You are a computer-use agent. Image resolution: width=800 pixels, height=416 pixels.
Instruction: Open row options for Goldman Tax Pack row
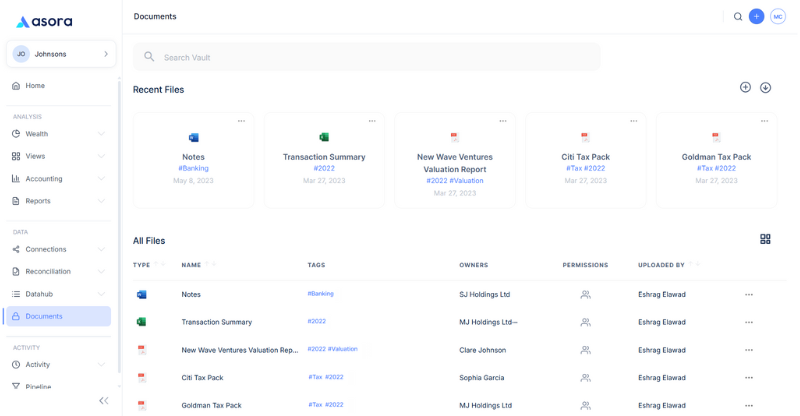[x=748, y=405]
